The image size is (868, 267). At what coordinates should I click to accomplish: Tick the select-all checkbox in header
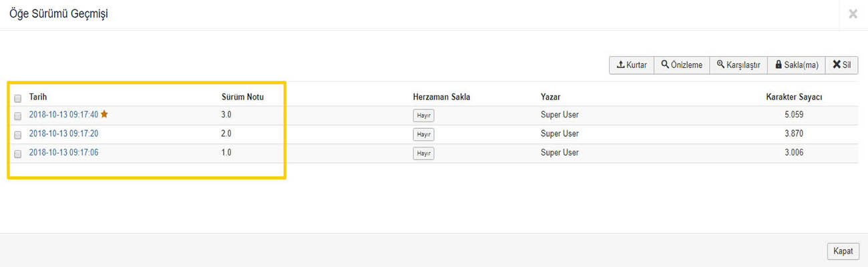click(x=17, y=97)
